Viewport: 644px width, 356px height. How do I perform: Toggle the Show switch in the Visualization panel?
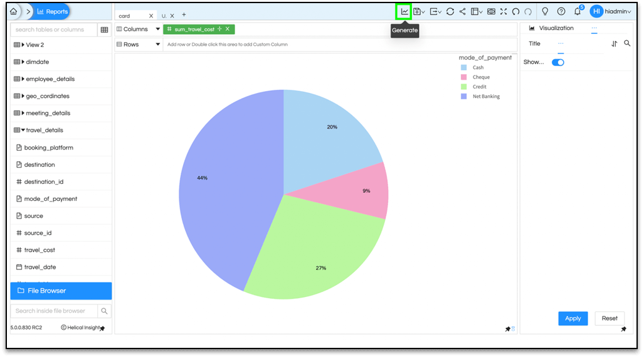(557, 63)
